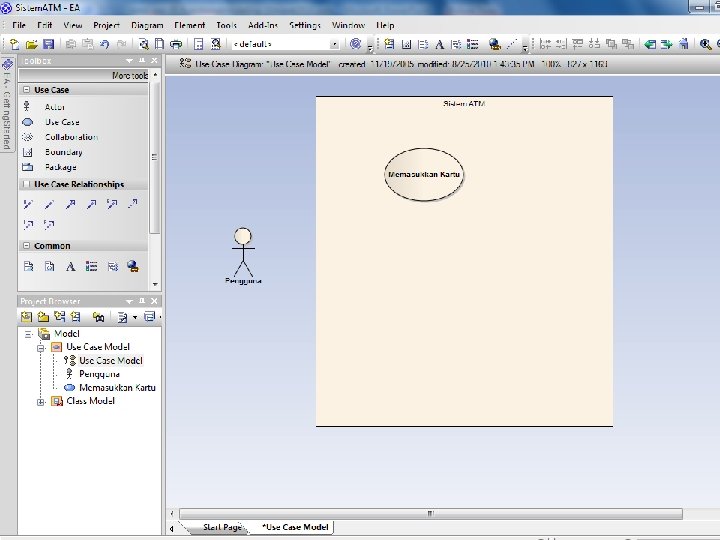Click the binoculars search icon in Project Browser

(98, 317)
